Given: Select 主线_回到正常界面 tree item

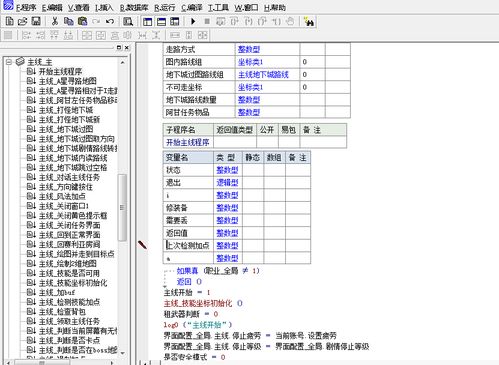Looking at the screenshot, I should coord(69,235).
